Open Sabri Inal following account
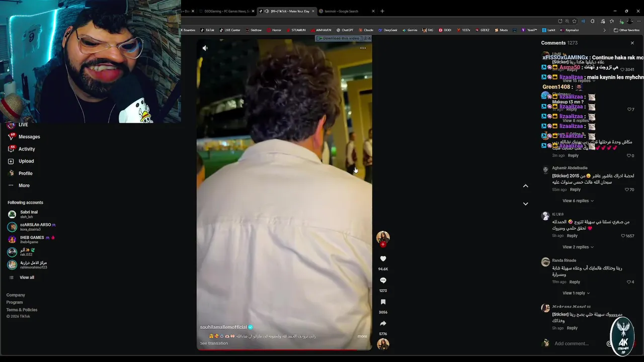Image resolution: width=644 pixels, height=362 pixels. point(23,214)
